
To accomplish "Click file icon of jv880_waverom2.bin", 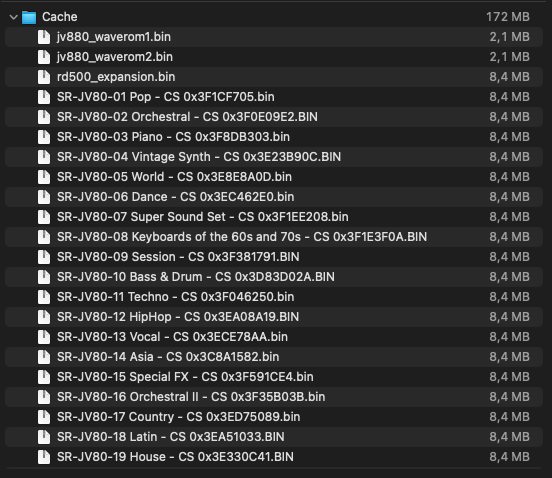I will [44, 57].
